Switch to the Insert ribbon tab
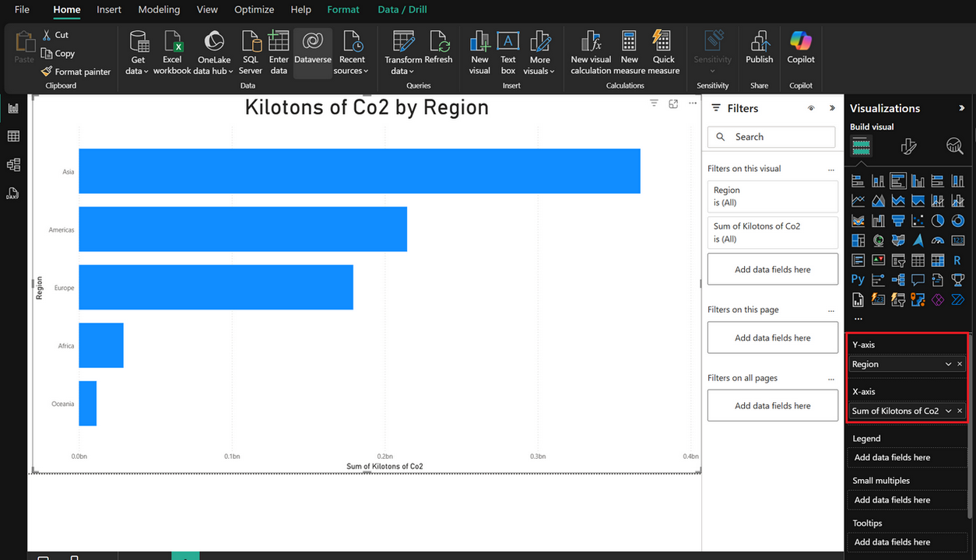The height and width of the screenshot is (560, 976). pos(109,9)
